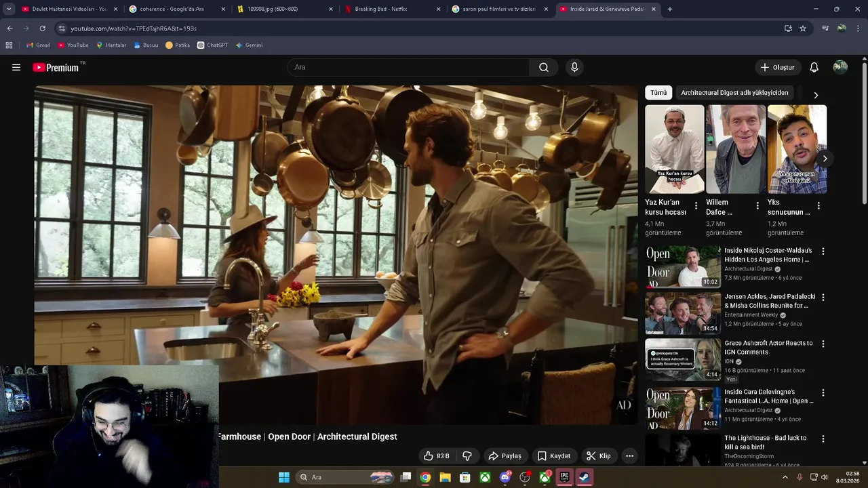Reload the page in Chrome
This screenshot has height=488, width=868.
[42, 28]
